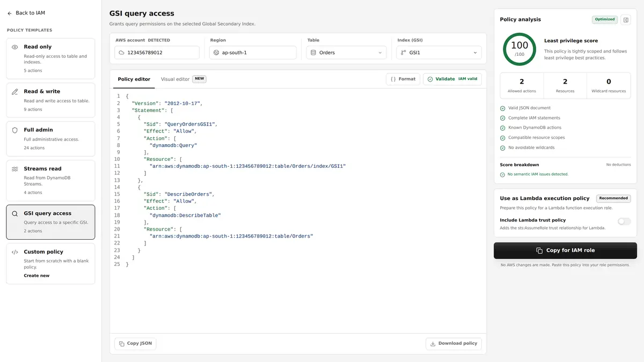
Task: Click check icon next to Compatible resource scopes
Action: pos(503,138)
